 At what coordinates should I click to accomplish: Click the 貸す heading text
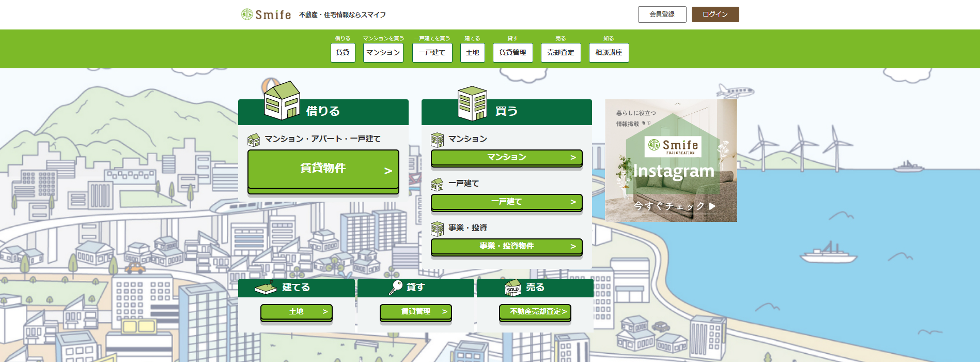click(x=416, y=288)
